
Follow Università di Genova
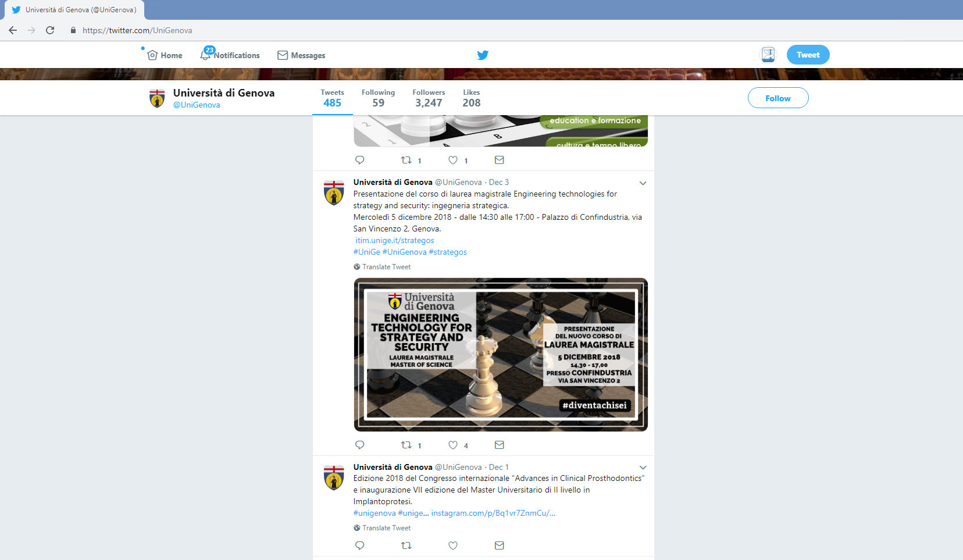click(x=777, y=98)
